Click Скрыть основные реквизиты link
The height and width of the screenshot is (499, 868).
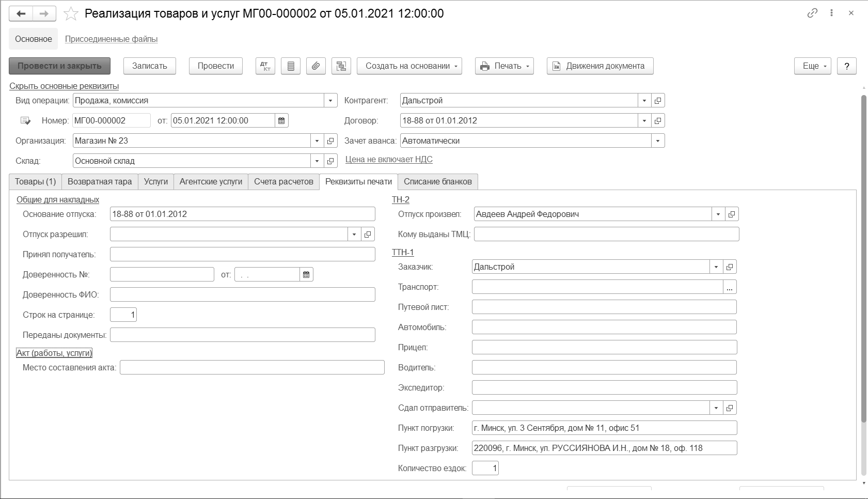pos(64,86)
